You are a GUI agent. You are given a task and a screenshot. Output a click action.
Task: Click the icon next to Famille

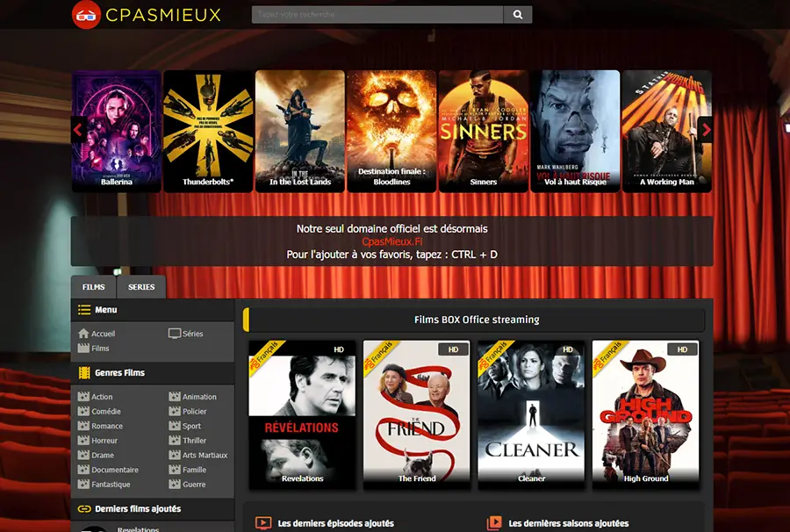(x=175, y=470)
